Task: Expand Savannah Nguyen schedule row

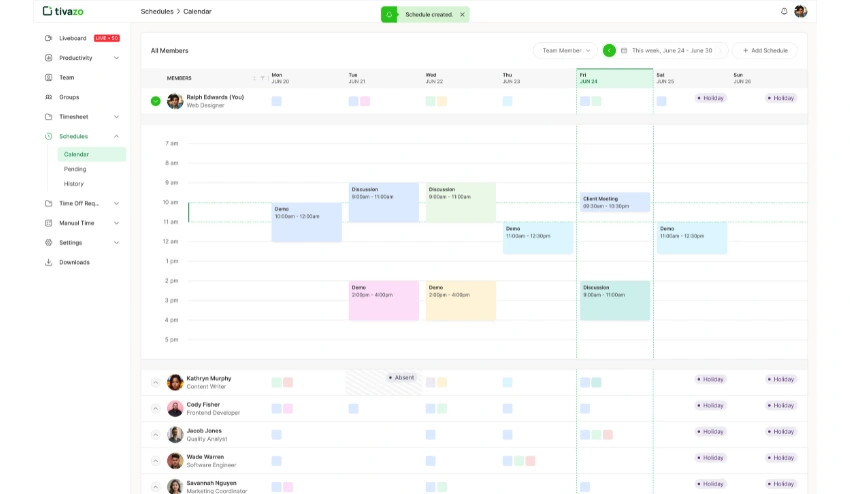Action: pos(156,486)
